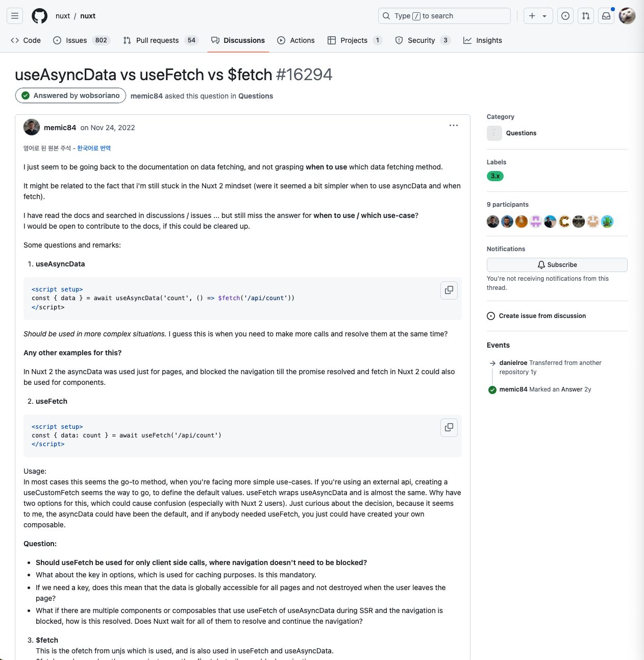Click the search input field
Image resolution: width=644 pixels, height=660 pixels.
point(444,16)
